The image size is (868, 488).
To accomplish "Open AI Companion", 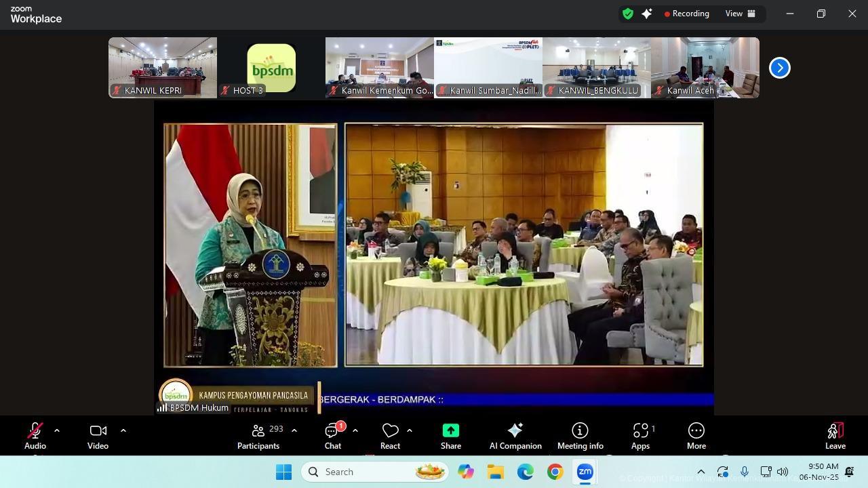I will pos(515,436).
